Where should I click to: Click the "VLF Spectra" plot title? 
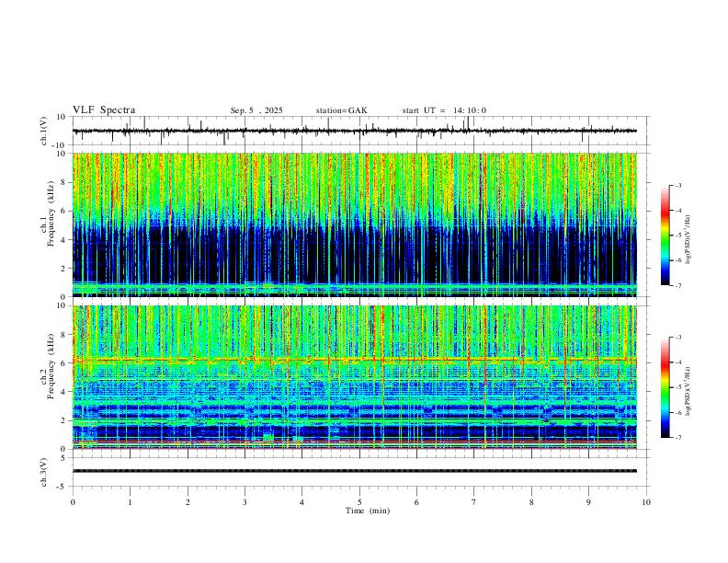104,110
